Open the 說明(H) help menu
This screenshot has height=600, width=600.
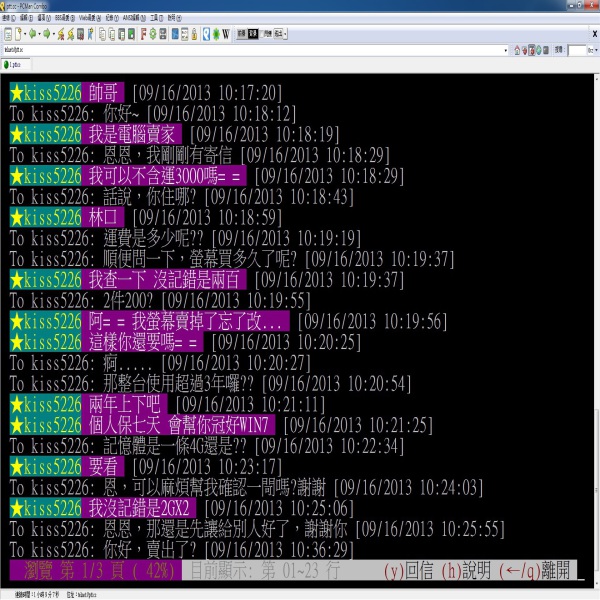click(x=174, y=18)
